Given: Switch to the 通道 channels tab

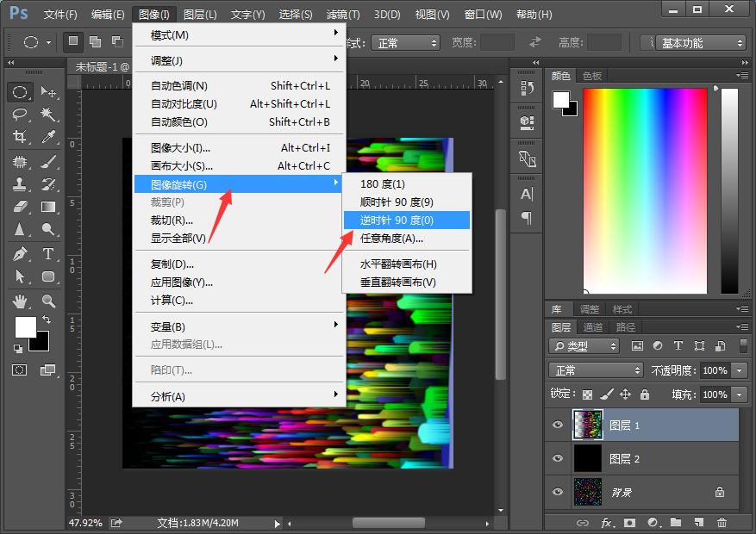Looking at the screenshot, I should point(593,327).
